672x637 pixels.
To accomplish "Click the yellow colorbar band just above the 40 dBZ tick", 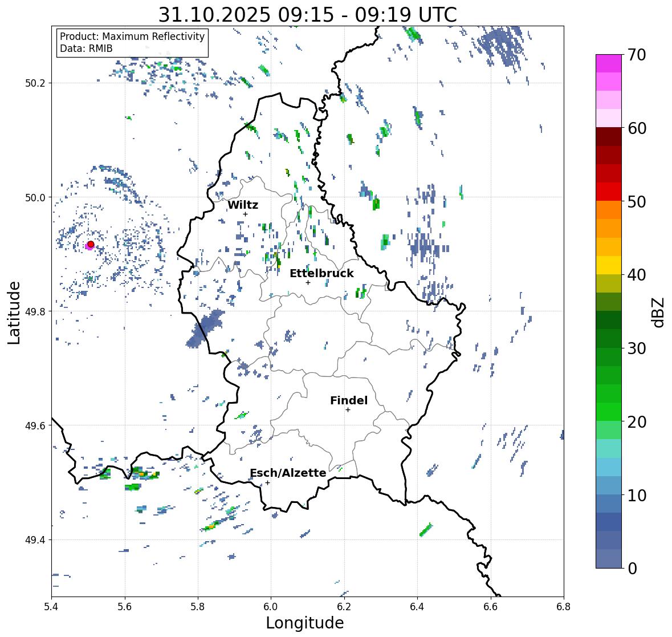I will [x=609, y=265].
